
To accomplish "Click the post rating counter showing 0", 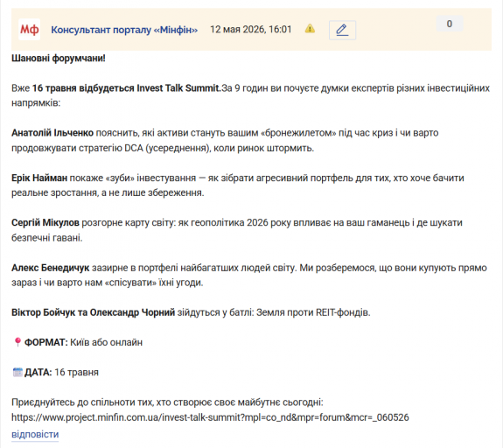I will pos(450,24).
